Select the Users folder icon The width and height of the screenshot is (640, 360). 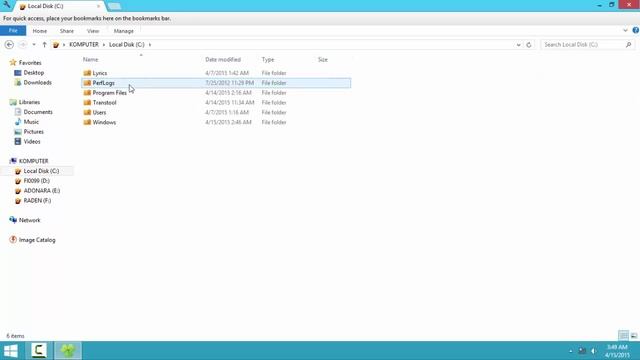click(x=87, y=112)
